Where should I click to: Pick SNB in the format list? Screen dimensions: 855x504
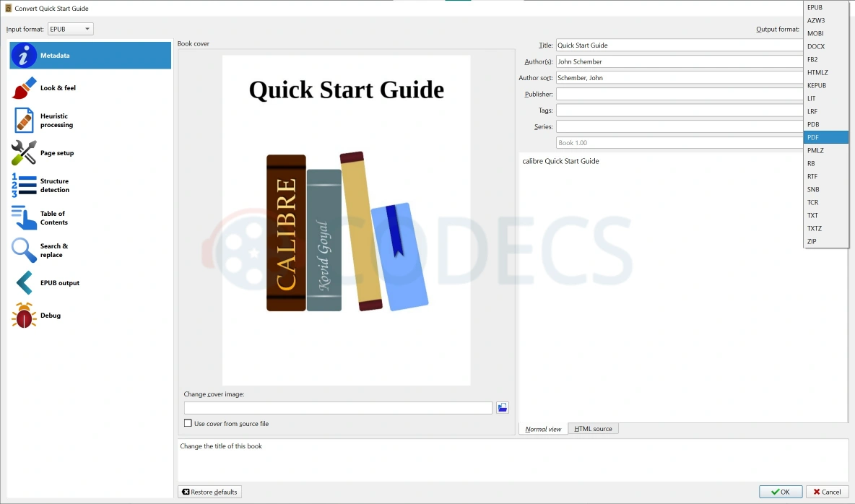[x=825, y=190]
